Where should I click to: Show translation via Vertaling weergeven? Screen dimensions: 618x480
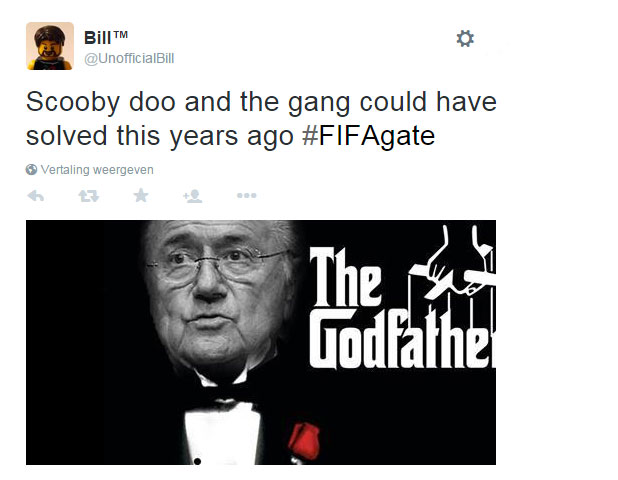97,170
